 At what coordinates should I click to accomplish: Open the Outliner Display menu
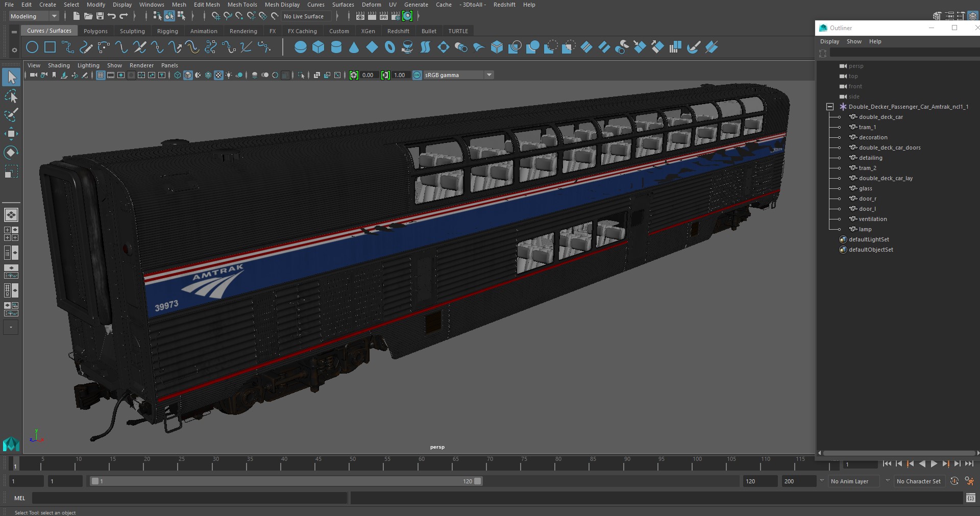(829, 41)
